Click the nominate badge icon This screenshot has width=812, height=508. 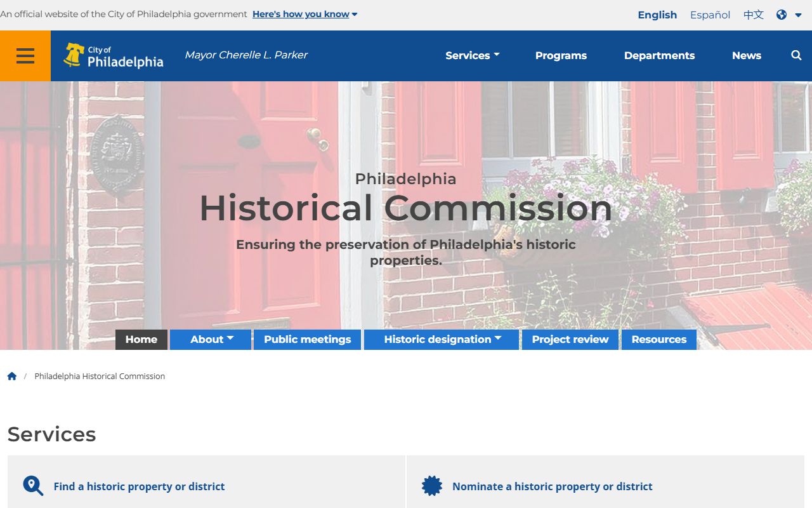(x=432, y=486)
